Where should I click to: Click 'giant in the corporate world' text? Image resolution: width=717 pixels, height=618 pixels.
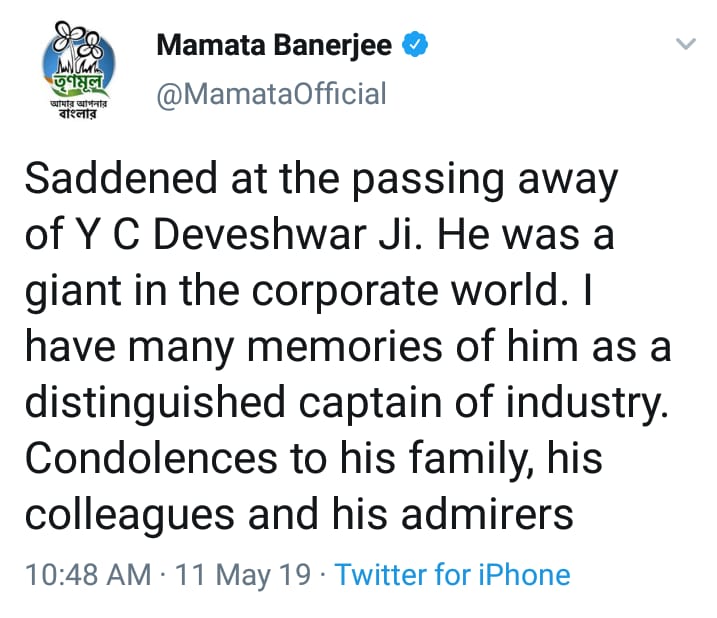(x=293, y=291)
